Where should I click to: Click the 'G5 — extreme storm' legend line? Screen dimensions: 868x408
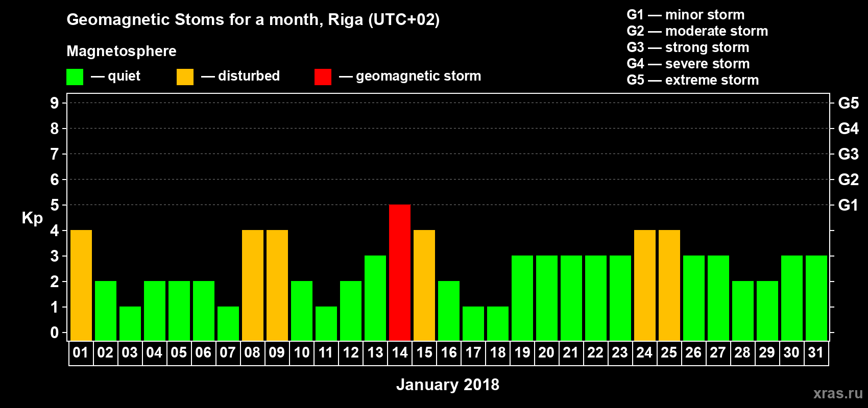(692, 80)
